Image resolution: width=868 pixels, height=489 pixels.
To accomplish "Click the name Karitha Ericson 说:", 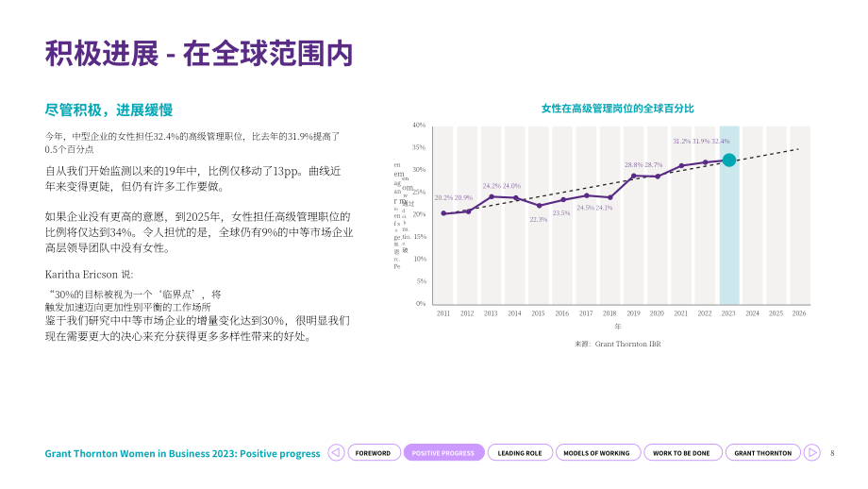I will click(89, 275).
